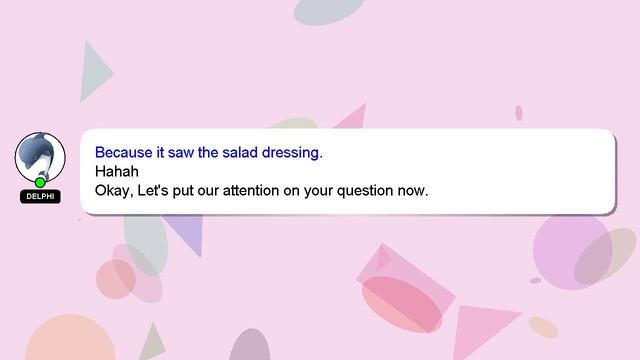Click the sentence about your question now

(262, 191)
